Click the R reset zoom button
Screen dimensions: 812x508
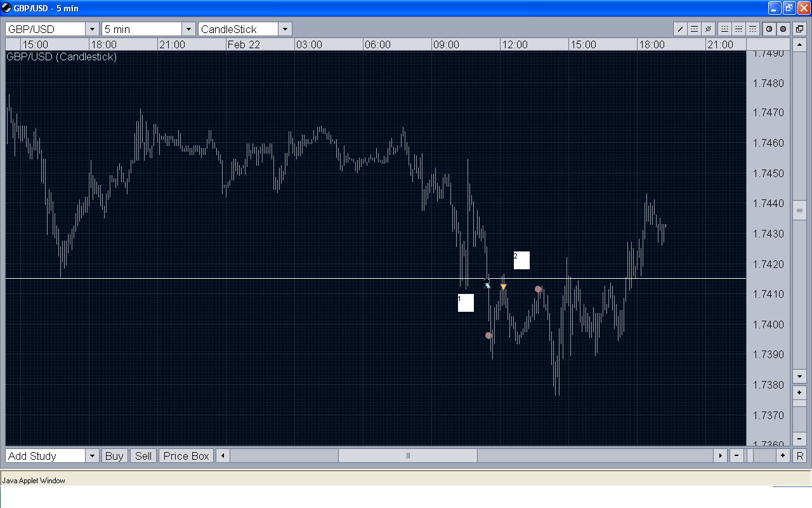pyautogui.click(x=799, y=456)
